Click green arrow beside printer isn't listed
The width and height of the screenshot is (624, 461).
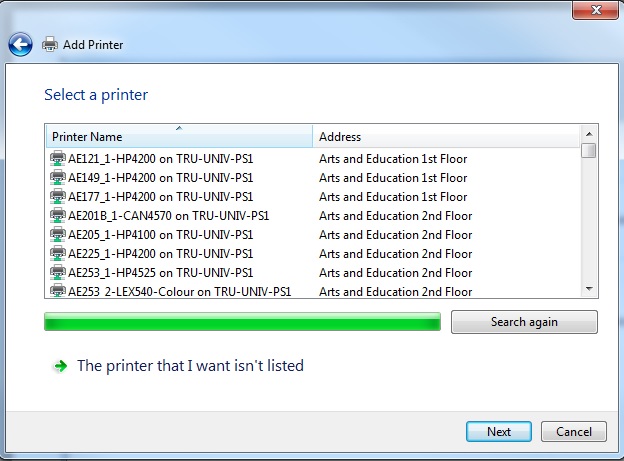(60, 366)
